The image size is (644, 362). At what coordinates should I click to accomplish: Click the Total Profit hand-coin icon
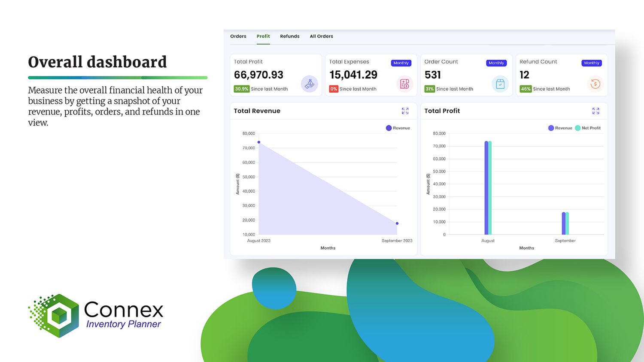tap(309, 84)
